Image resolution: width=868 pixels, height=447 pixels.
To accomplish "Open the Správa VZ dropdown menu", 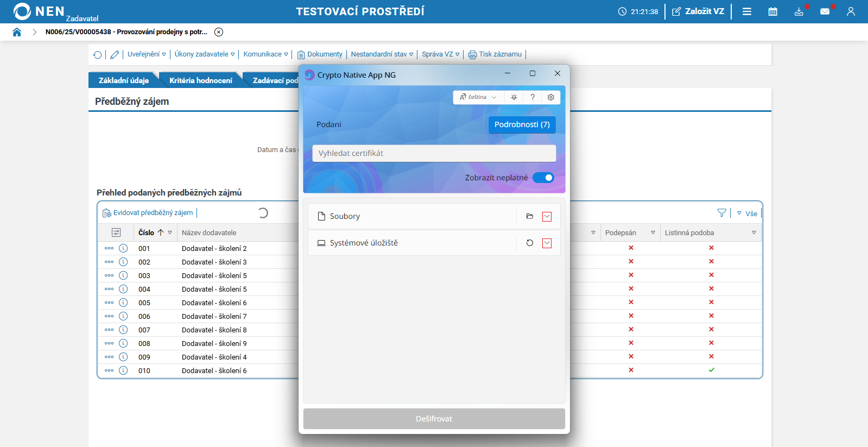I will pyautogui.click(x=441, y=54).
